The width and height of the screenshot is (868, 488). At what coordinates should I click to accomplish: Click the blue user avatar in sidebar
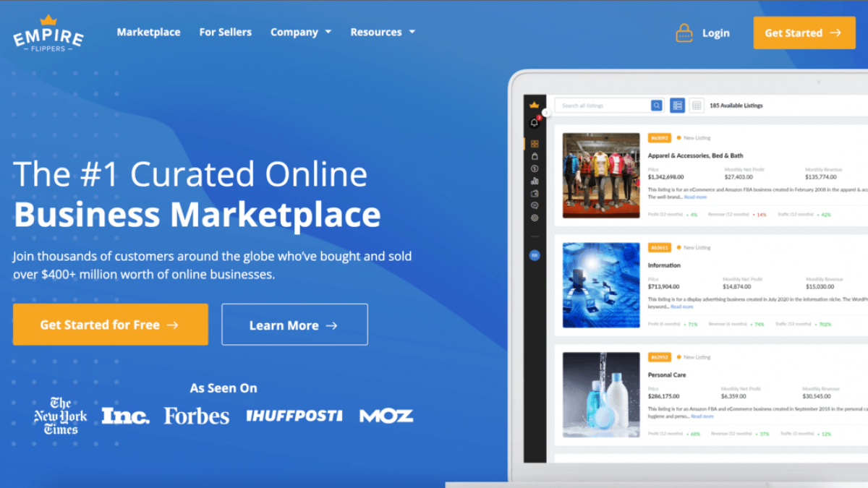pos(535,255)
